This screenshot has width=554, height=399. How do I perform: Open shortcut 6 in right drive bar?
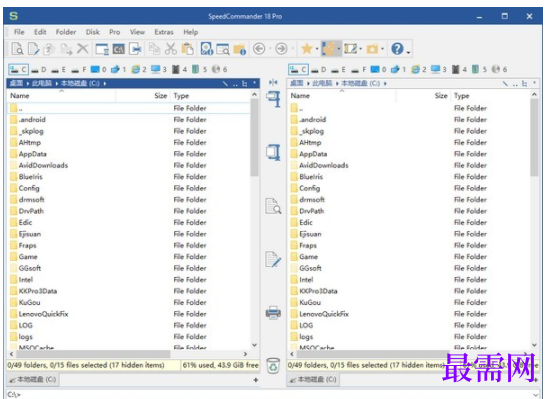tap(500, 69)
